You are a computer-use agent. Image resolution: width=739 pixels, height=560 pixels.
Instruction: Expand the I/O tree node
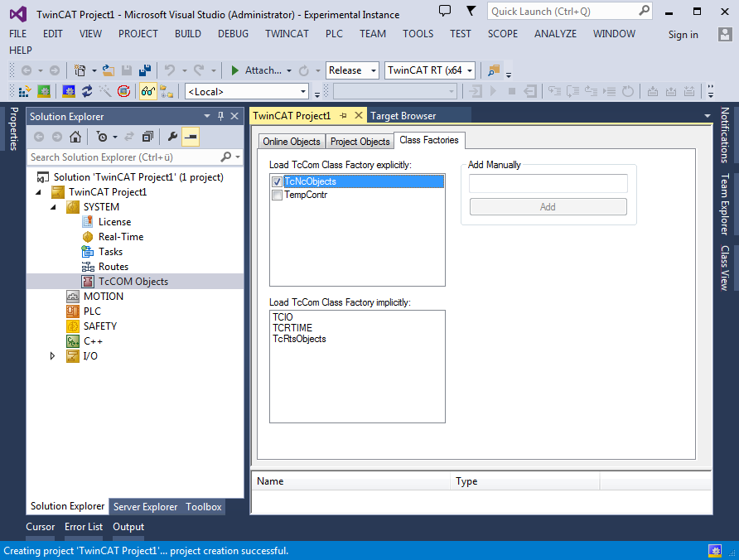tap(52, 356)
